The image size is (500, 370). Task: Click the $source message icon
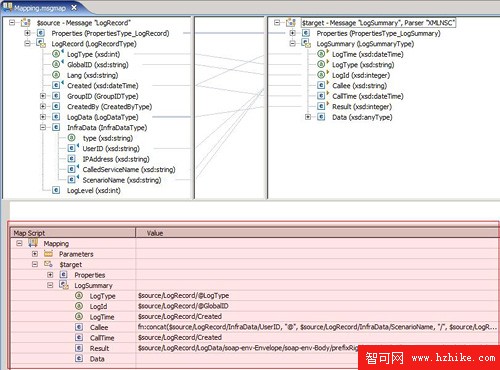pos(26,23)
